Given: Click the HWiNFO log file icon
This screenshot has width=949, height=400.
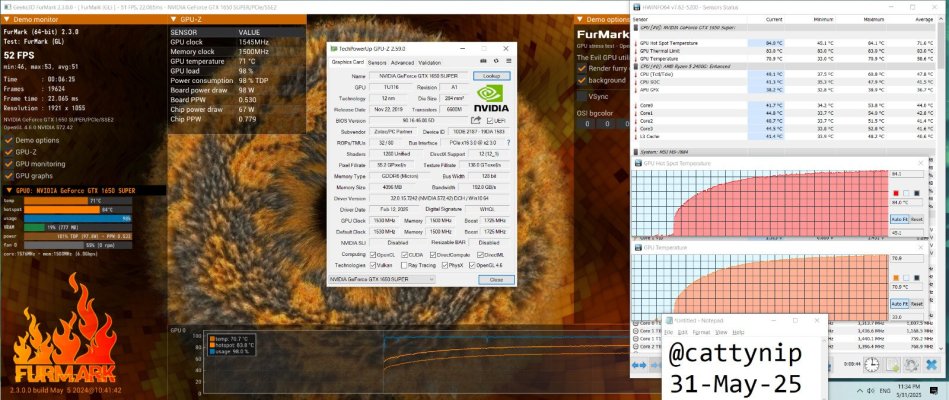Looking at the screenshot, I should [892, 365].
